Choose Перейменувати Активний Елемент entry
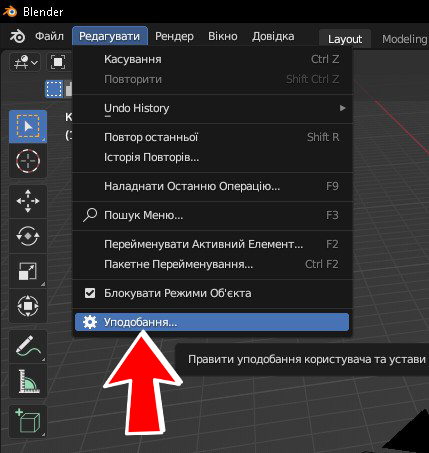This screenshot has height=453, width=429. click(x=212, y=244)
